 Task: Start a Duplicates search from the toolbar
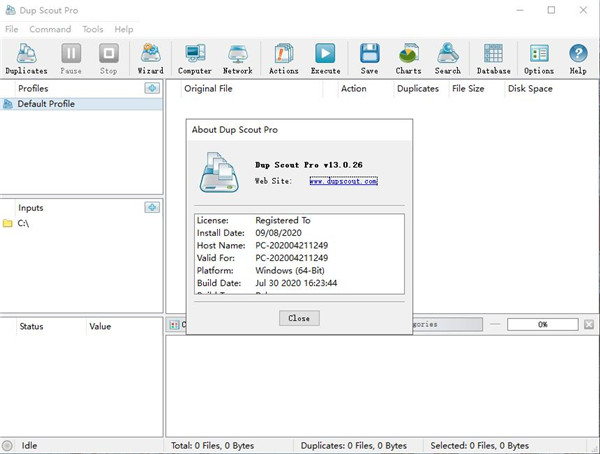pyautogui.click(x=26, y=59)
